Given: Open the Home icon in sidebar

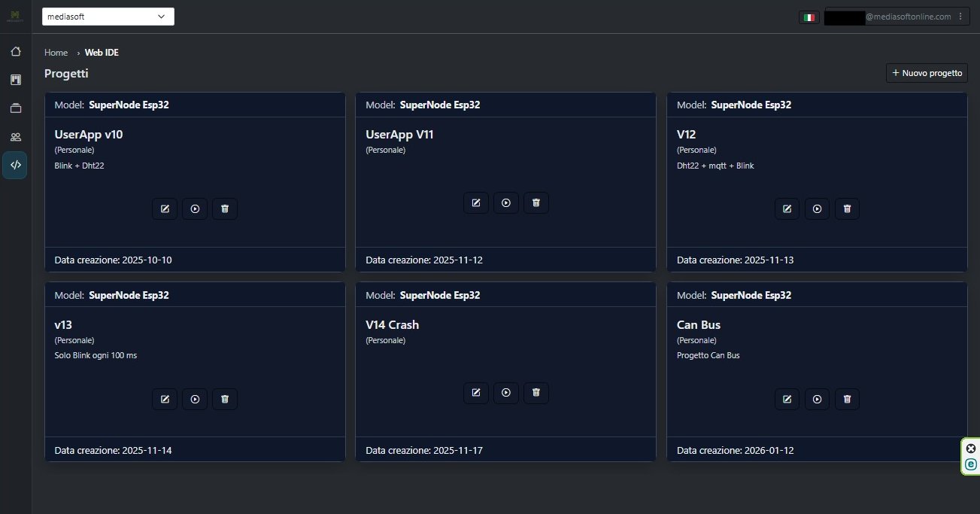Looking at the screenshot, I should tap(15, 52).
